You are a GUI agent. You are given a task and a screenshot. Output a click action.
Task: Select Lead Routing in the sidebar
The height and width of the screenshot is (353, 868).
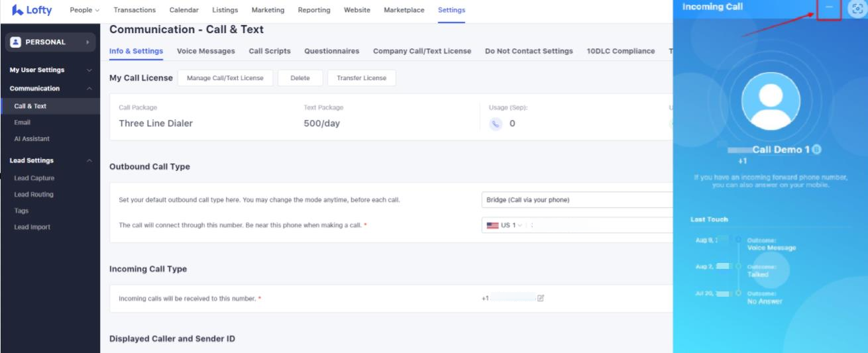pos(34,195)
